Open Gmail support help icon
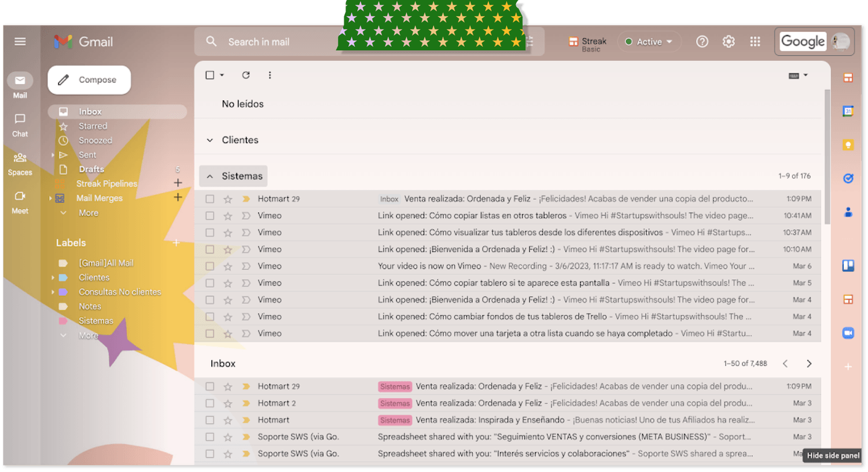 702,42
